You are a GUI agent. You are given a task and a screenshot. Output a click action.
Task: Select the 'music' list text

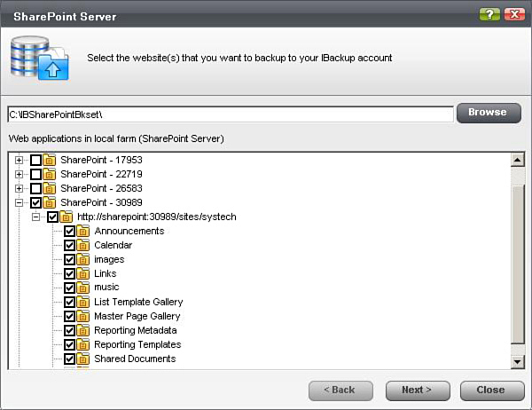(106, 287)
